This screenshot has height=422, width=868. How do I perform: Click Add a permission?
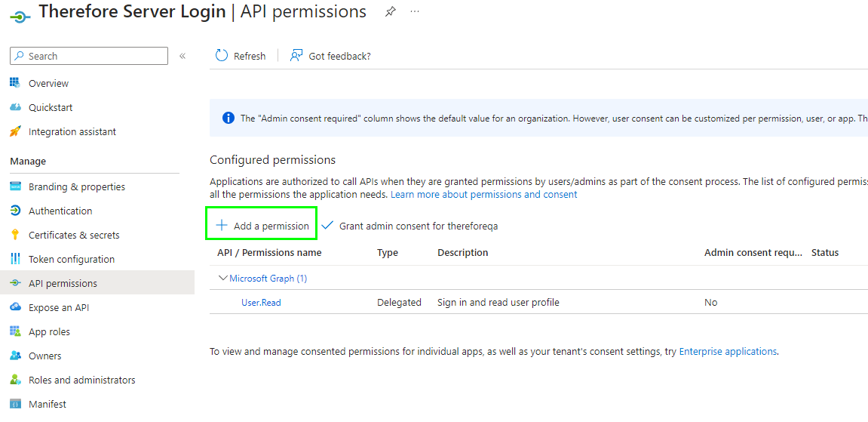262,226
